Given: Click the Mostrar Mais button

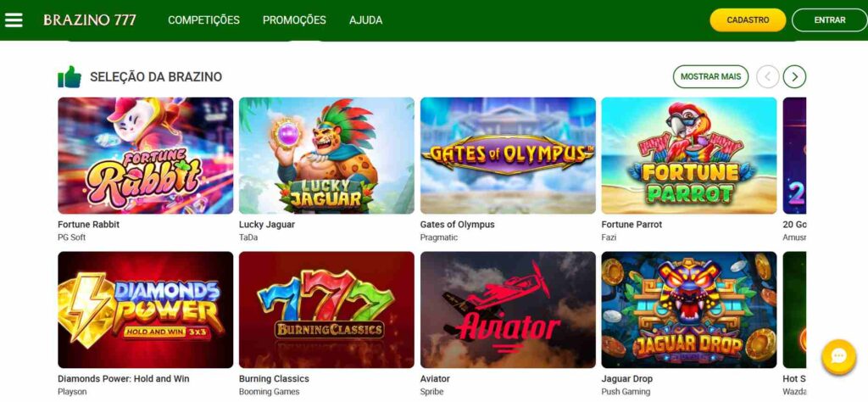Looking at the screenshot, I should [x=711, y=77].
